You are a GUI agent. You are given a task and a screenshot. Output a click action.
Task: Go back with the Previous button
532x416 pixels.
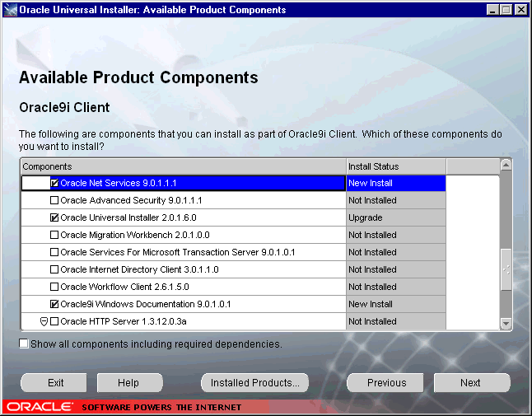[385, 383]
